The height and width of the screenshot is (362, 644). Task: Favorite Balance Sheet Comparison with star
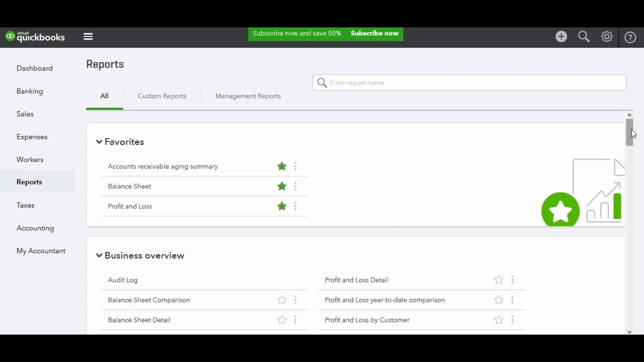click(x=282, y=300)
